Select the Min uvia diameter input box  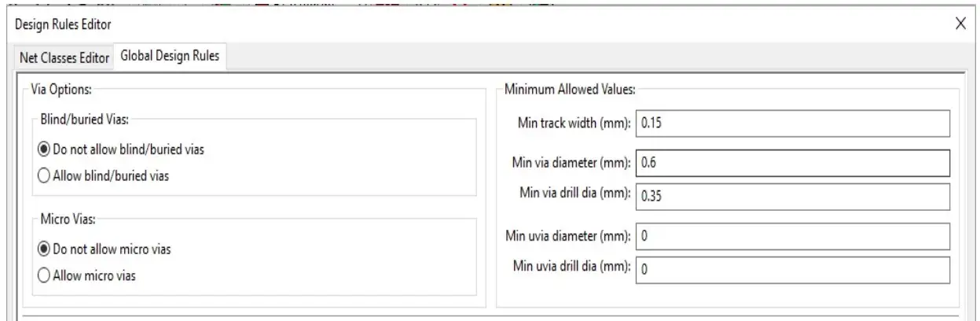(792, 235)
